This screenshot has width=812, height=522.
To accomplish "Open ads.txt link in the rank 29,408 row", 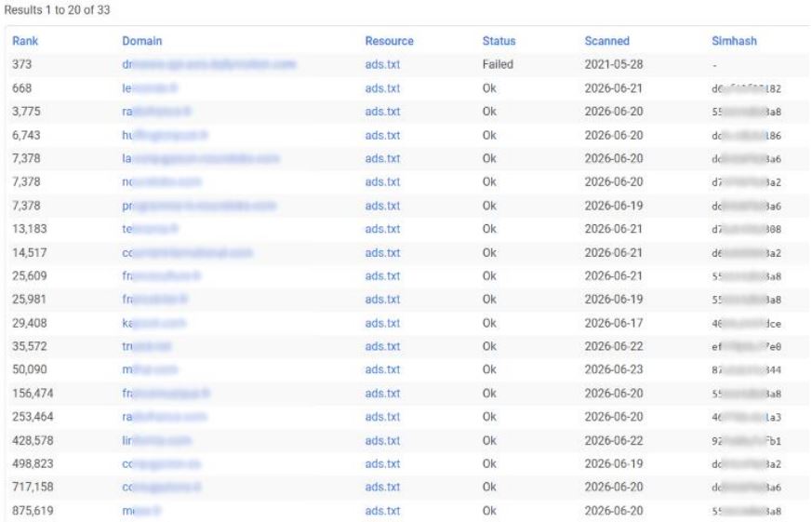I will click(x=382, y=323).
